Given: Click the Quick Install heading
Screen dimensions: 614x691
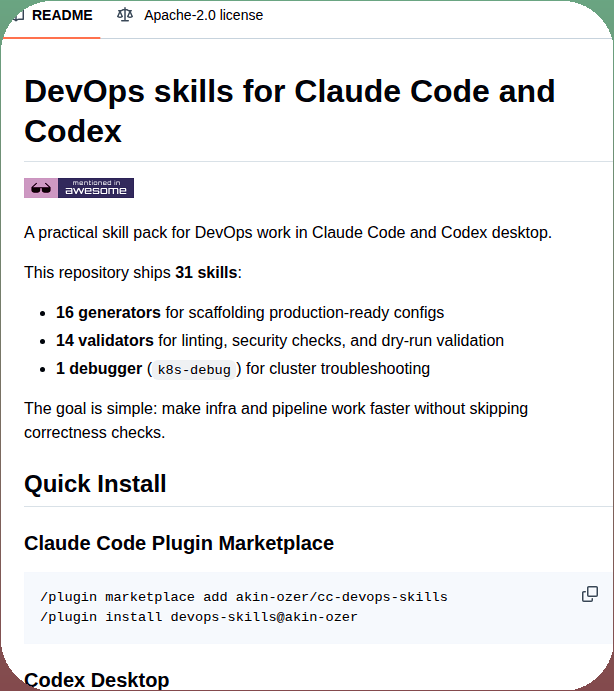Looking at the screenshot, I should pyautogui.click(x=95, y=484).
